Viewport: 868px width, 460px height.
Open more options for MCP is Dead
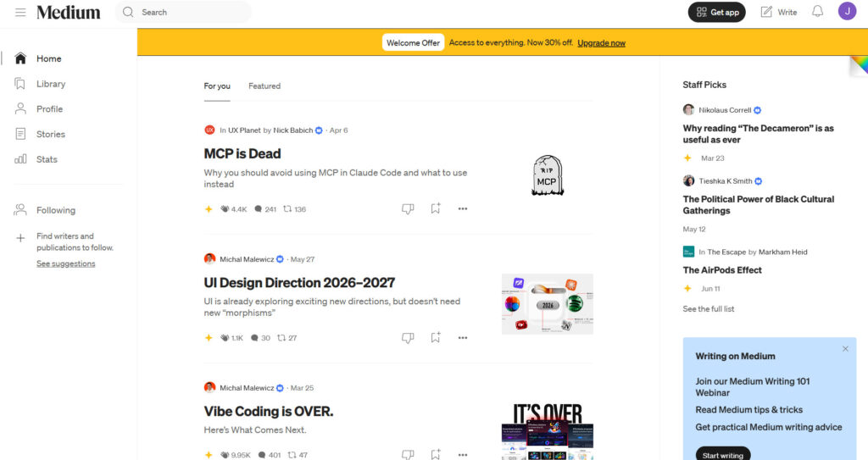pos(463,208)
